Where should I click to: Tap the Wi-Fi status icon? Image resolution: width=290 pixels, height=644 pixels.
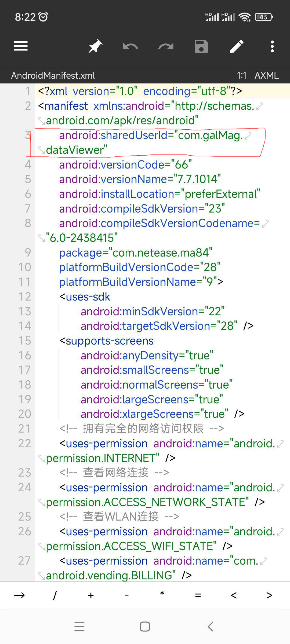click(x=245, y=17)
